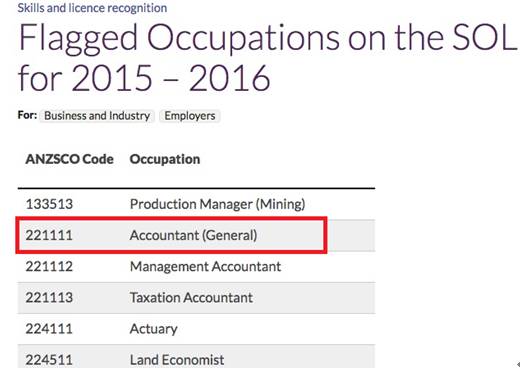This screenshot has width=520, height=368.
Task: Click code 224111 in the table
Action: pos(49,329)
